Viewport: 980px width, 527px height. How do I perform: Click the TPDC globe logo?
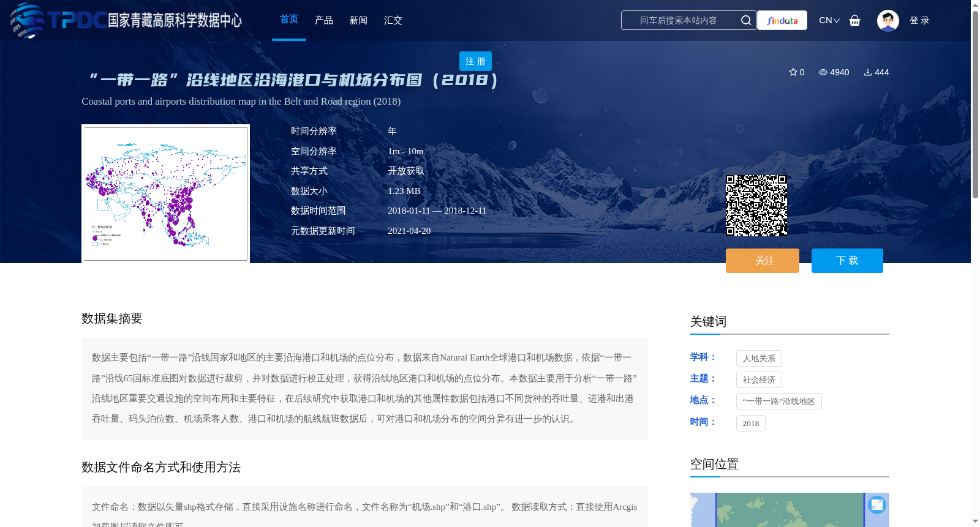(28, 20)
